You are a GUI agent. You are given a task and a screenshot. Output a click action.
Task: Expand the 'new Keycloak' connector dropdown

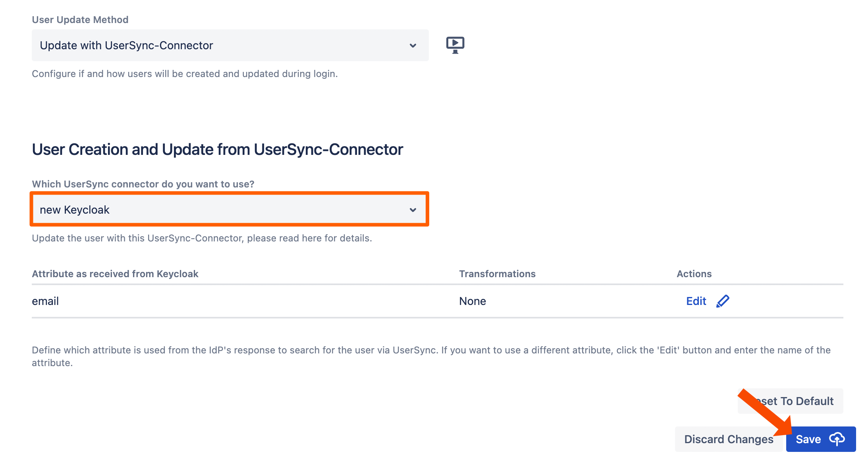tap(222, 210)
